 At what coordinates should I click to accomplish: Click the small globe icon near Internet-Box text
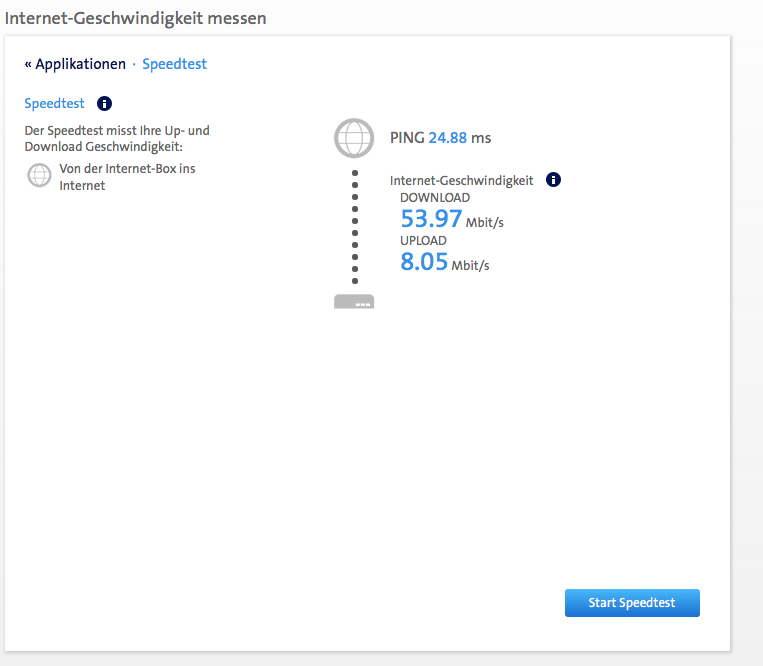click(x=39, y=175)
